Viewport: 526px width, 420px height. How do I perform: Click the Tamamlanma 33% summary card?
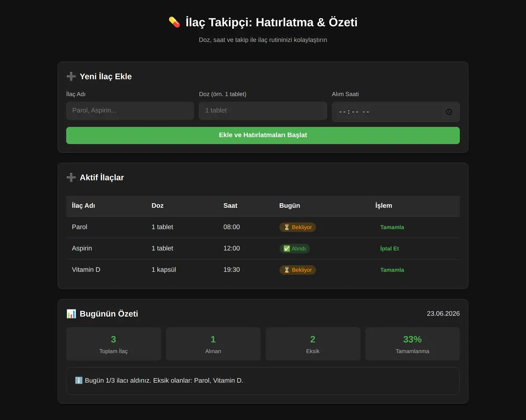click(x=412, y=344)
